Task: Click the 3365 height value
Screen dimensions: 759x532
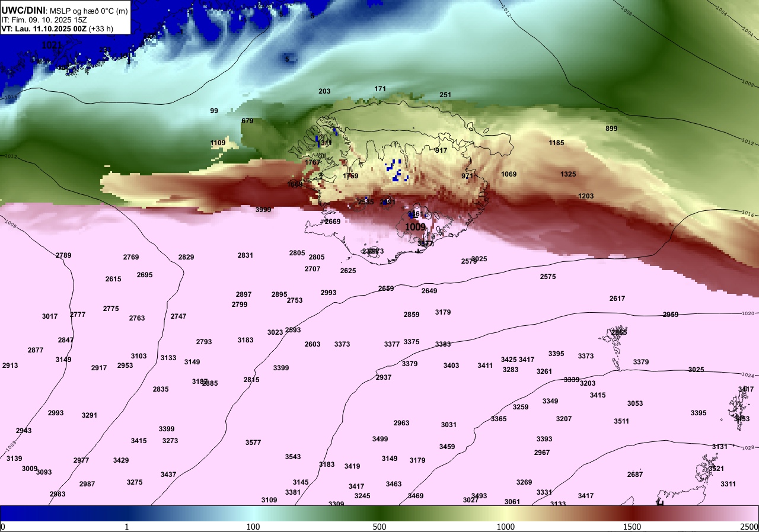Action: coord(499,419)
